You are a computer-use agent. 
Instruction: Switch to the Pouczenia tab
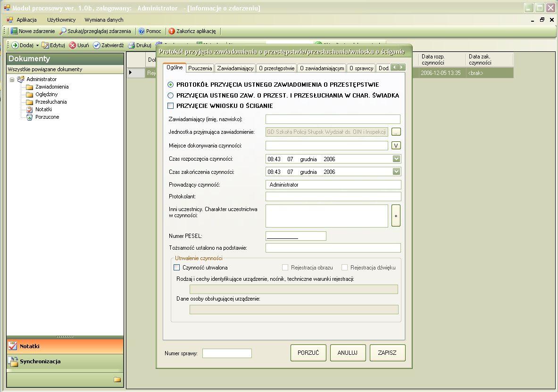click(x=200, y=68)
